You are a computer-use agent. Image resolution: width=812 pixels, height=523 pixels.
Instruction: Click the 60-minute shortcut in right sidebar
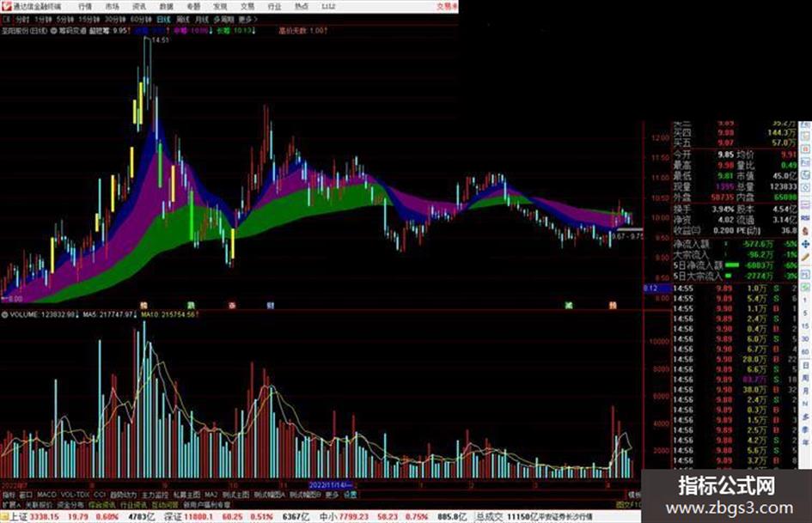point(805,352)
